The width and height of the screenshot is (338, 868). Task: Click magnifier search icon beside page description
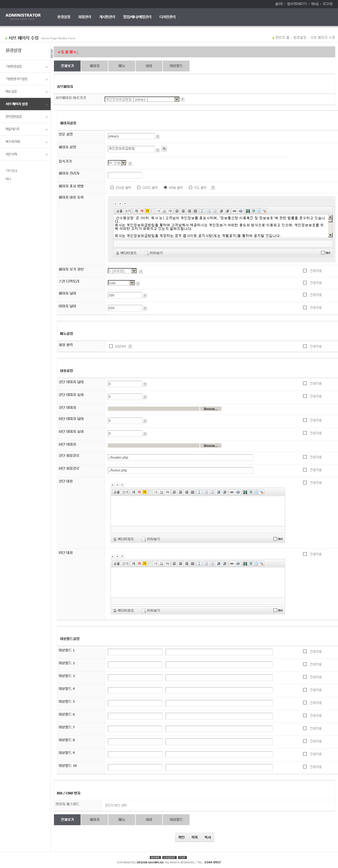pos(164,149)
